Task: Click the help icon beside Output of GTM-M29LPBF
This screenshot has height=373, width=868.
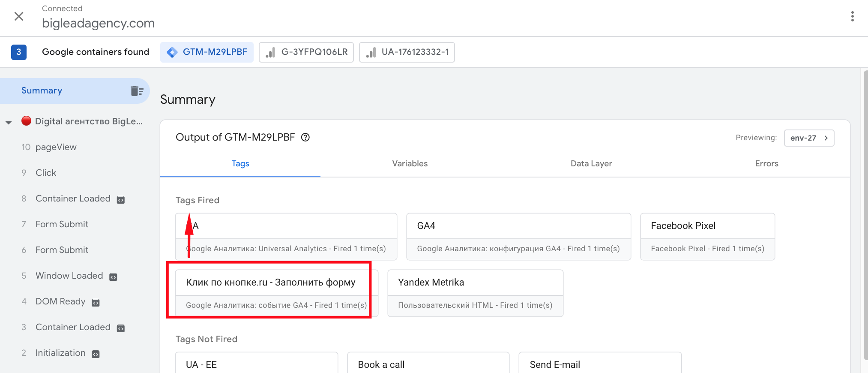Action: click(x=305, y=137)
